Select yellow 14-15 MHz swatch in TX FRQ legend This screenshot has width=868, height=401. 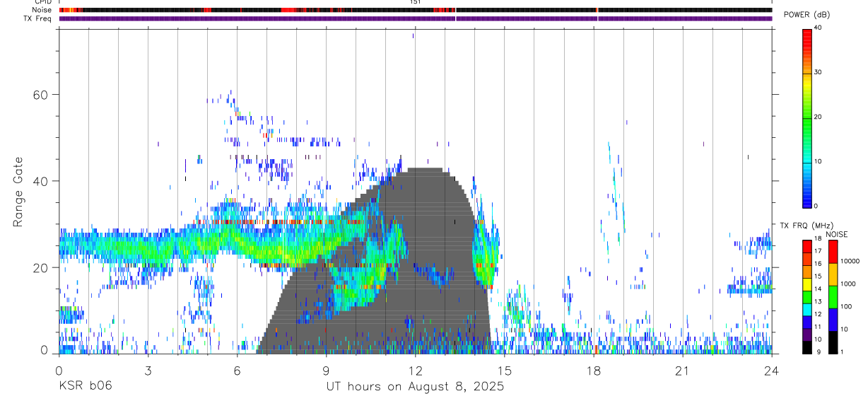807,284
